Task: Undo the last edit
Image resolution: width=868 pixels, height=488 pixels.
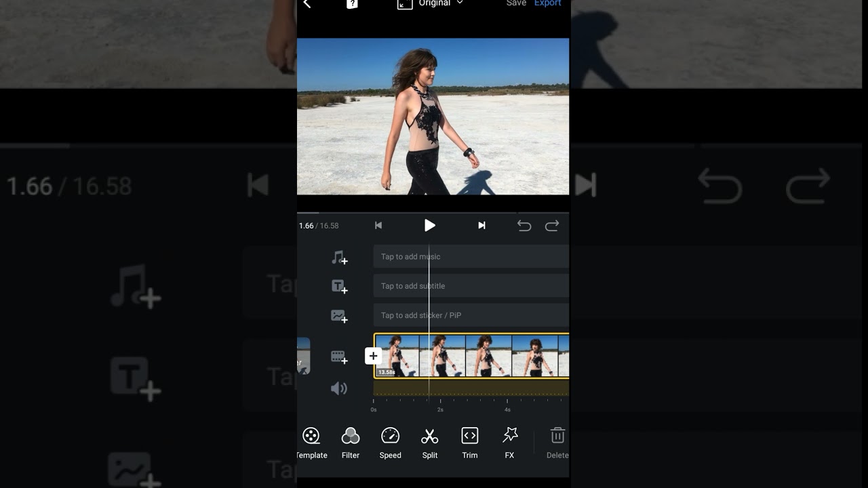Action: coord(524,226)
